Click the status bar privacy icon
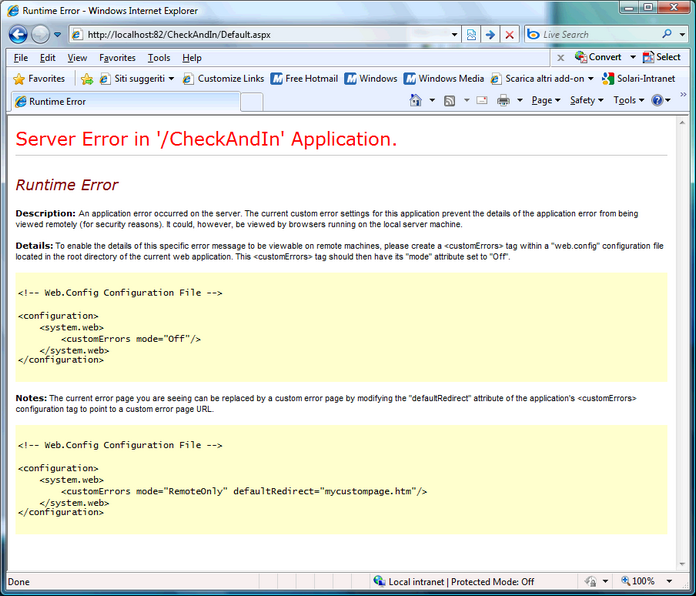 (591, 581)
